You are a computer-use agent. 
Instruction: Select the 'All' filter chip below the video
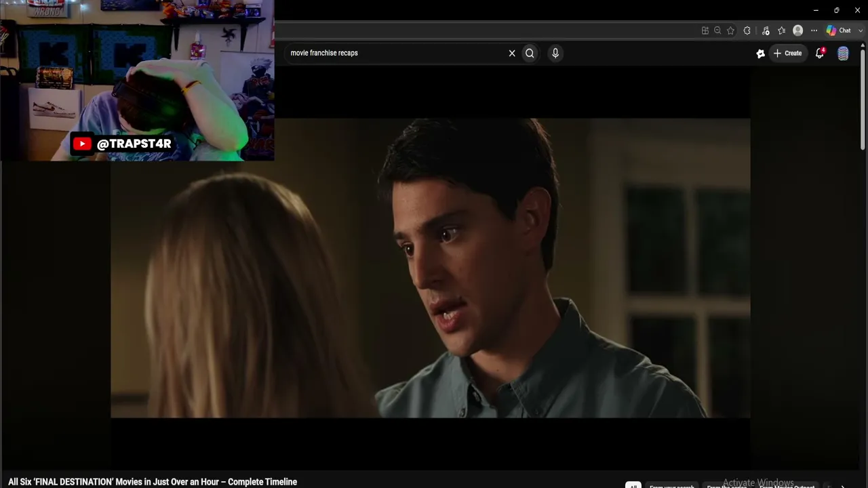coord(633,485)
